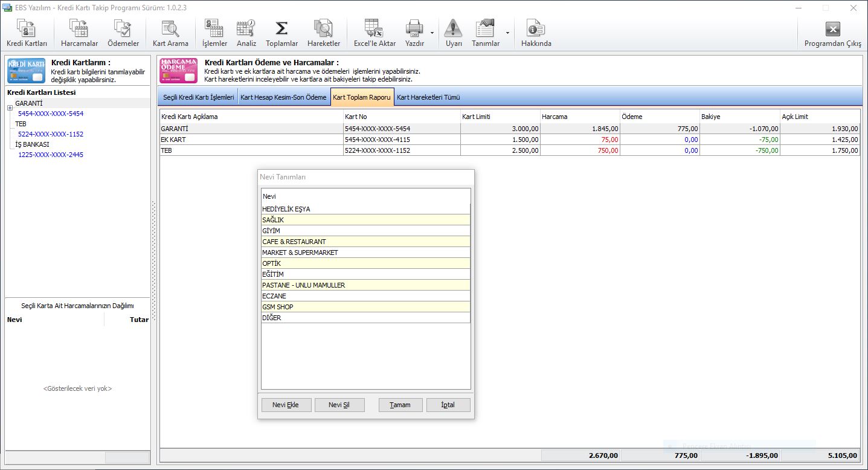This screenshot has height=470, width=868.
Task: Sort by Açık Limit column header
Action: pos(820,117)
